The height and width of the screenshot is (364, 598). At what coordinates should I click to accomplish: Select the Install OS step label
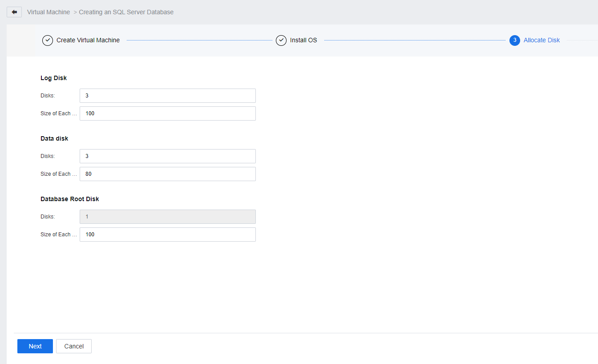pos(303,40)
